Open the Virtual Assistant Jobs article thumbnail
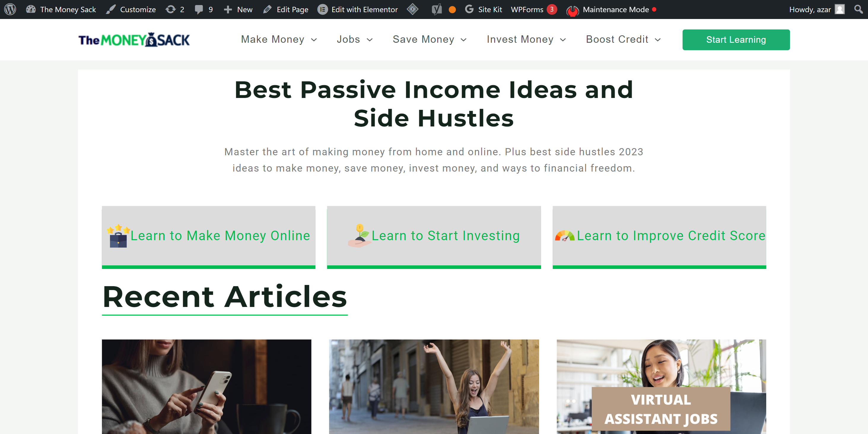Viewport: 868px width, 434px height. click(x=661, y=387)
